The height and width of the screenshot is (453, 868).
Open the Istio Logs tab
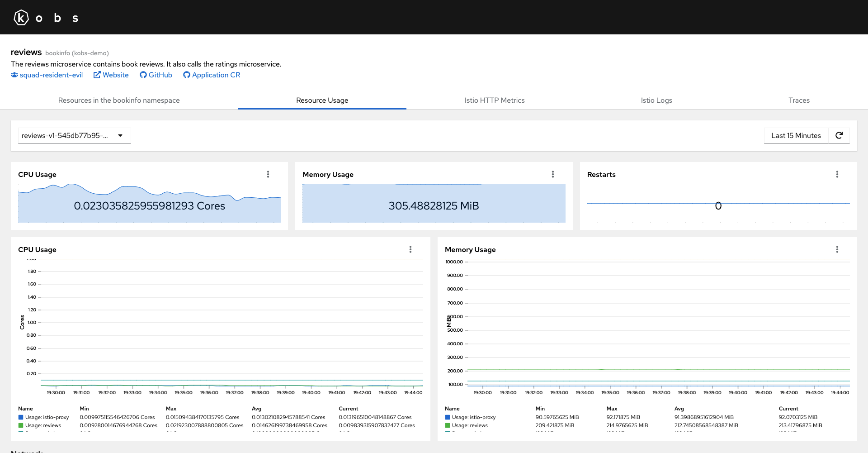point(656,100)
